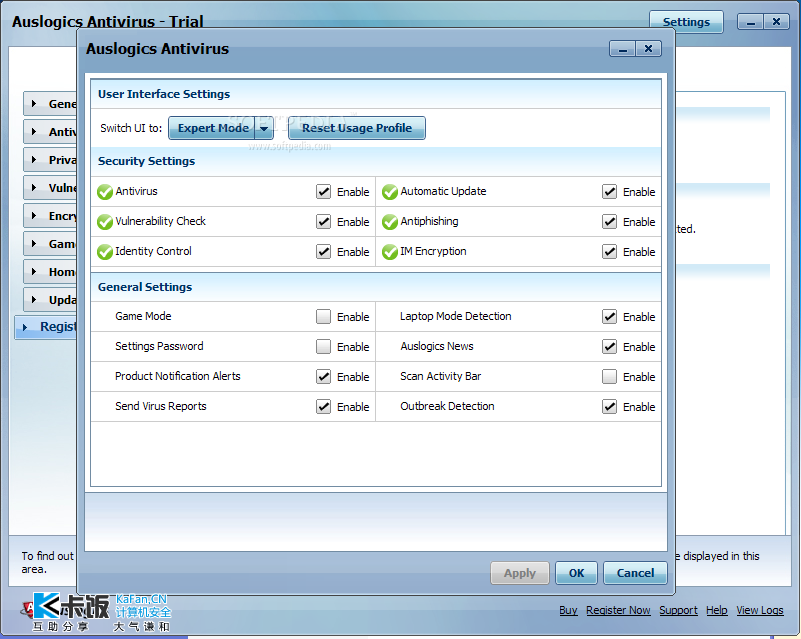801x639 pixels.
Task: Open the Support link
Action: tap(678, 610)
